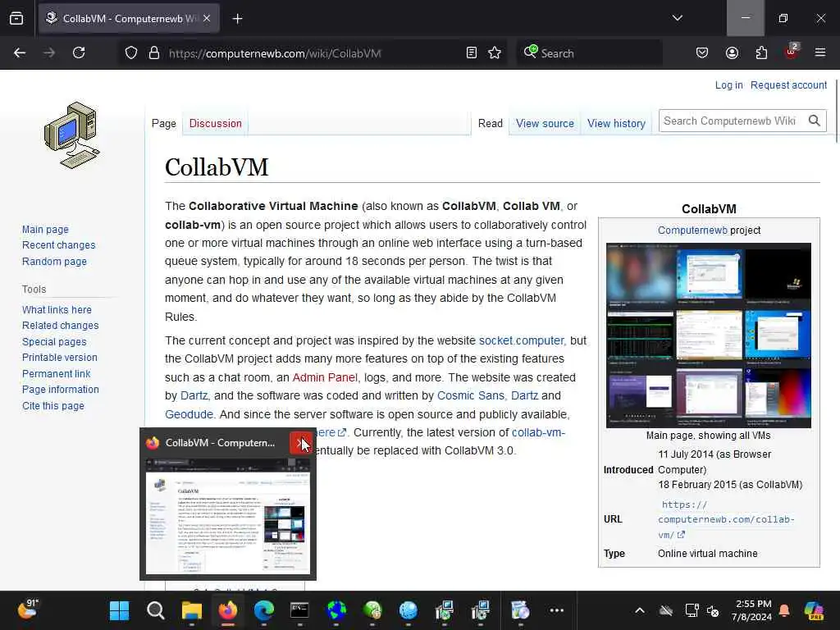840x630 pixels.
Task: Open What links here tool
Action: (57, 309)
